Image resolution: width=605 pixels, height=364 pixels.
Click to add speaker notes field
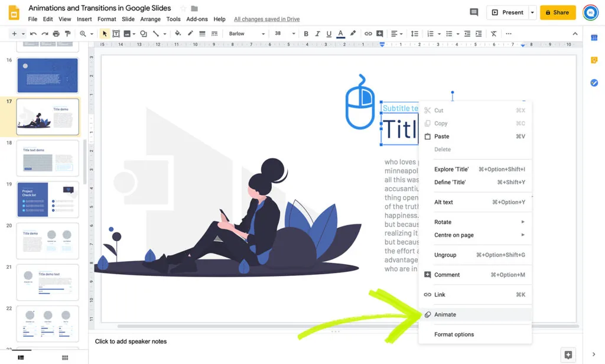131,341
